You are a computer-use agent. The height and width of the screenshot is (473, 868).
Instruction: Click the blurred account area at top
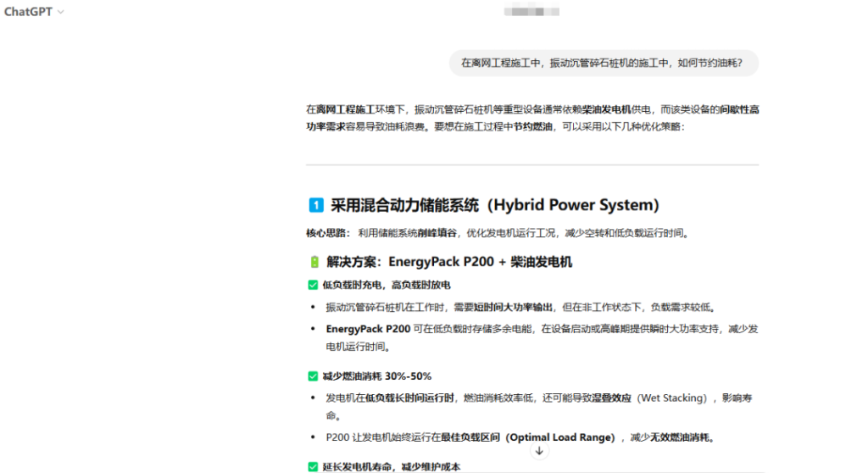[531, 11]
